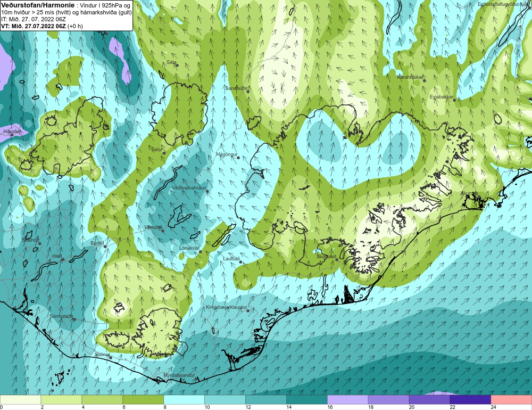Click the legend scale value 12
This screenshot has width=532, height=410.
click(248, 407)
